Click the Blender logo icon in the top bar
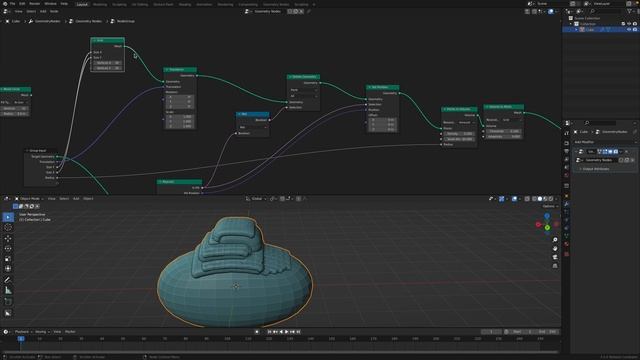Viewport: 640px width, 360px height. [5, 4]
